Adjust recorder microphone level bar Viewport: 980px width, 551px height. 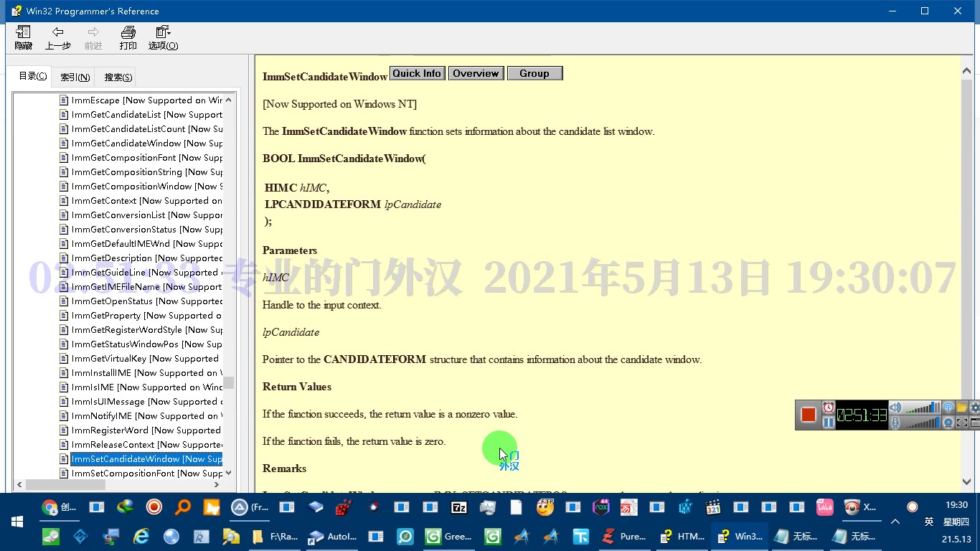point(922,423)
